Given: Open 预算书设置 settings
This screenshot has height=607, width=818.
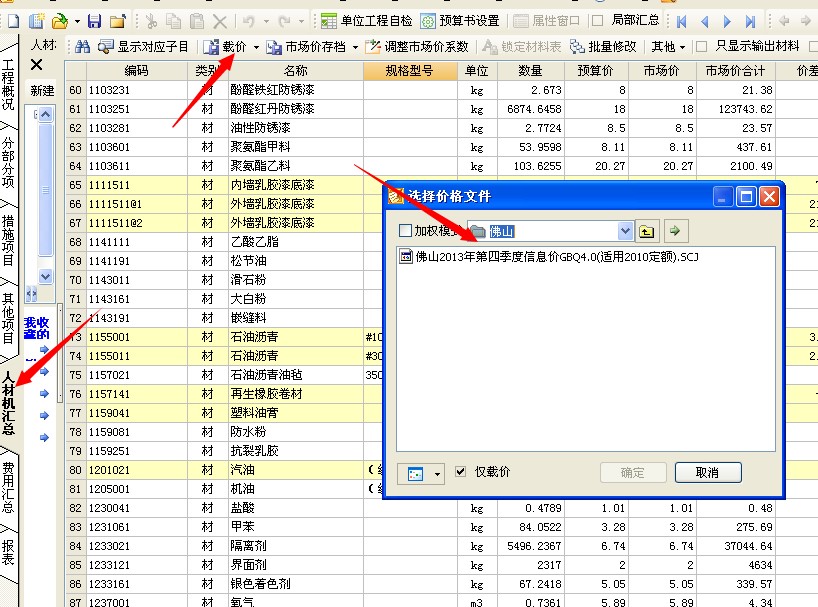Looking at the screenshot, I should click(460, 21).
